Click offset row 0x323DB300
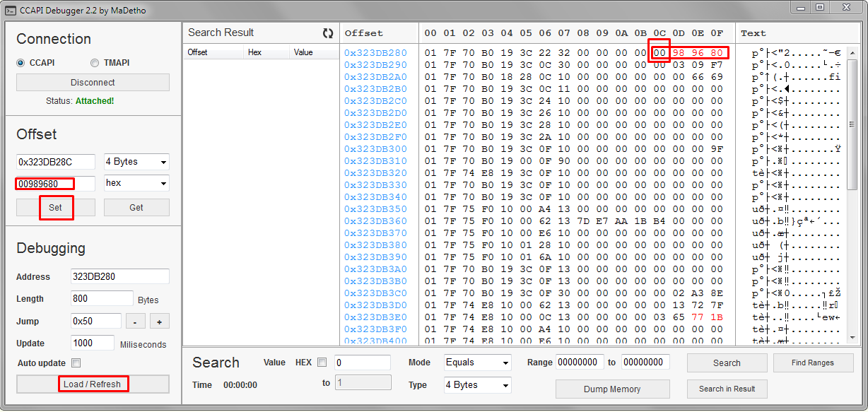The width and height of the screenshot is (868, 412). 375,148
